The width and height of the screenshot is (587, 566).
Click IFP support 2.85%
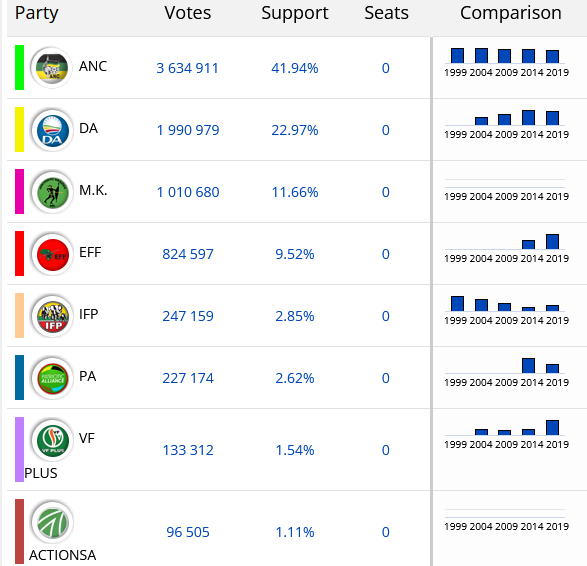coord(295,316)
